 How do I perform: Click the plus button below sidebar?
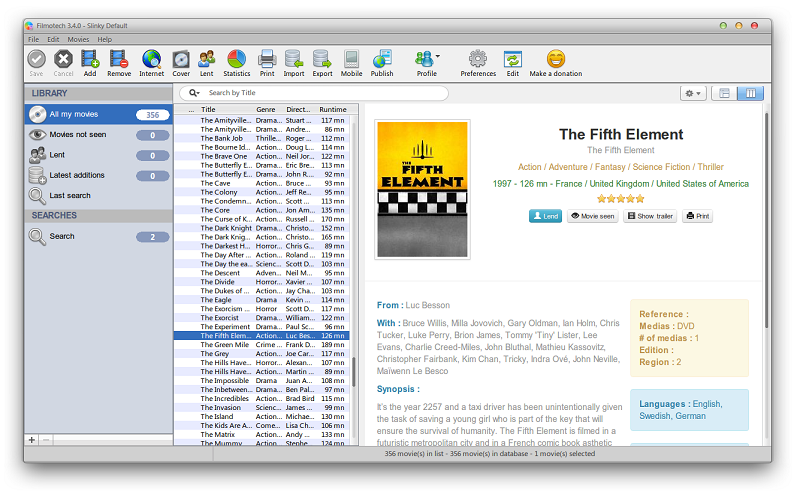click(32, 440)
